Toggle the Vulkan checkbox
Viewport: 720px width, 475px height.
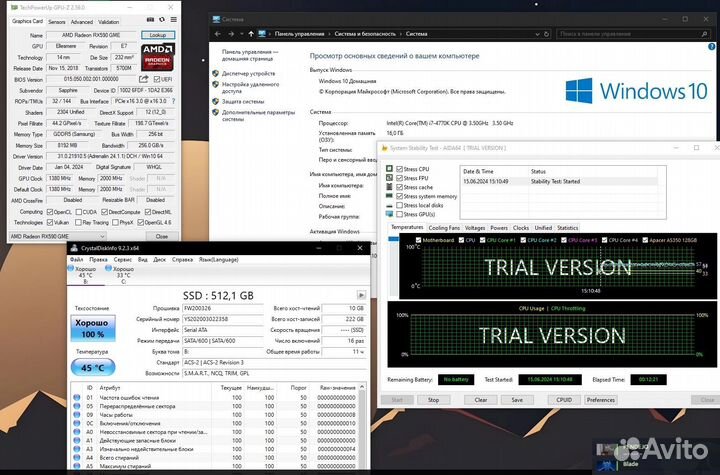(x=50, y=222)
